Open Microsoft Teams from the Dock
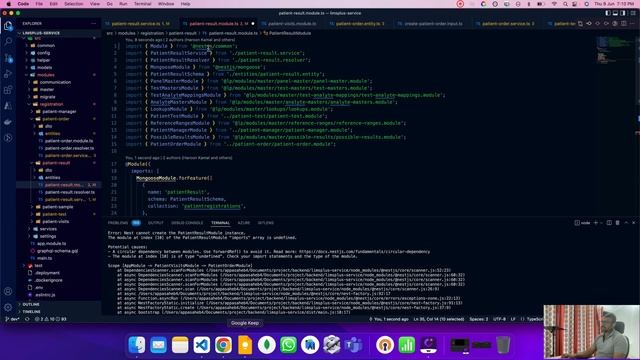This screenshot has width=640, height=360. coord(353,345)
